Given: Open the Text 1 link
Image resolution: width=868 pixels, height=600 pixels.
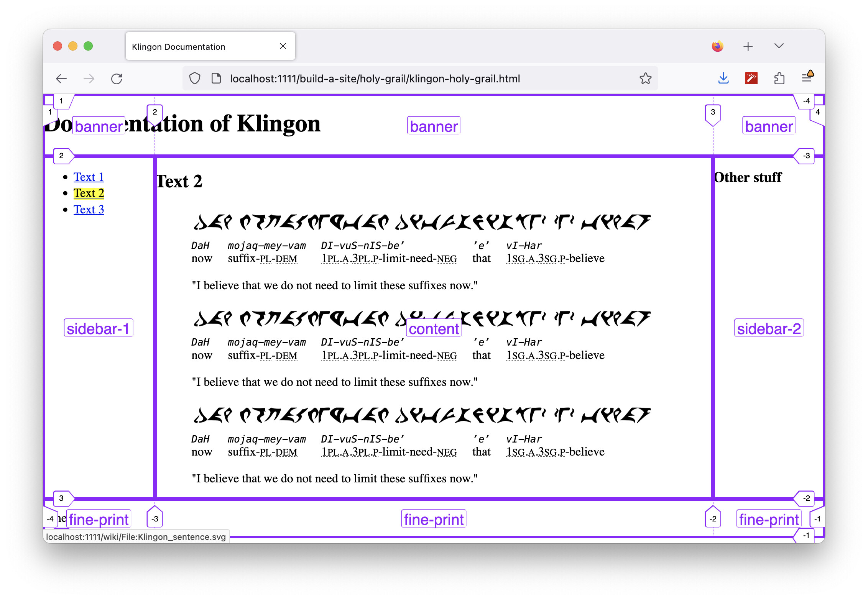Looking at the screenshot, I should [89, 177].
